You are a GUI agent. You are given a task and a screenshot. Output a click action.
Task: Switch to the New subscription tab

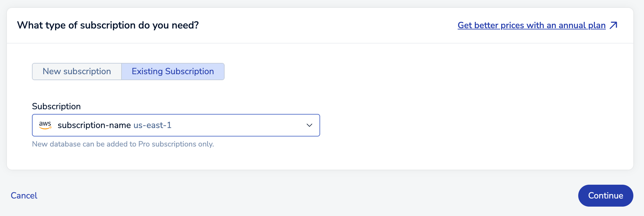point(77,71)
